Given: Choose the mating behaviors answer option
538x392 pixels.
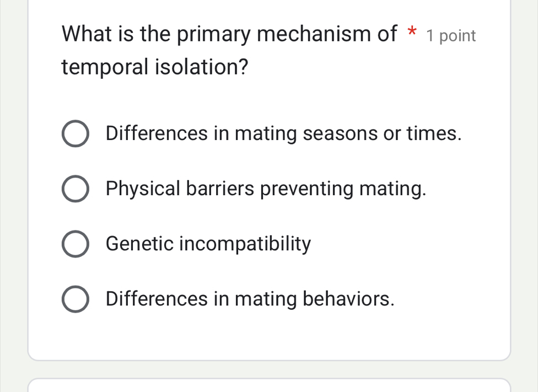Looking at the screenshot, I should (x=249, y=298).
